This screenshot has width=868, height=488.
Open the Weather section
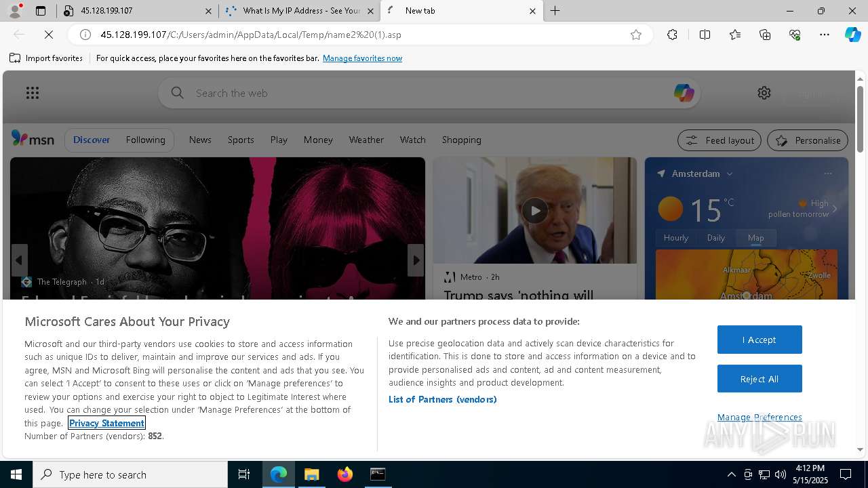[366, 140]
